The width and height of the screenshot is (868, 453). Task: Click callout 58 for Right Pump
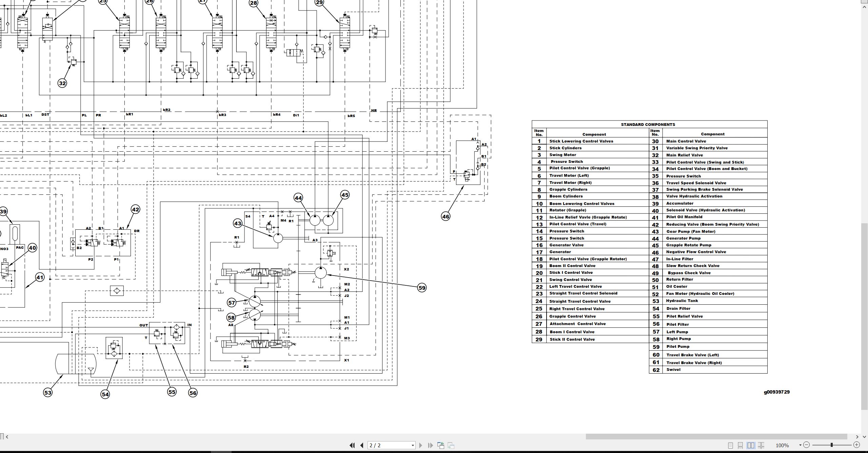(231, 318)
